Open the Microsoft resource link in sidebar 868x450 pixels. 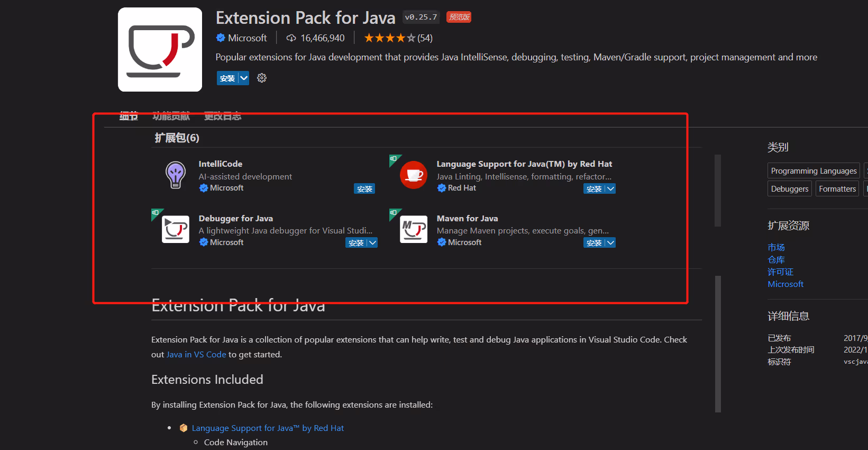point(785,284)
